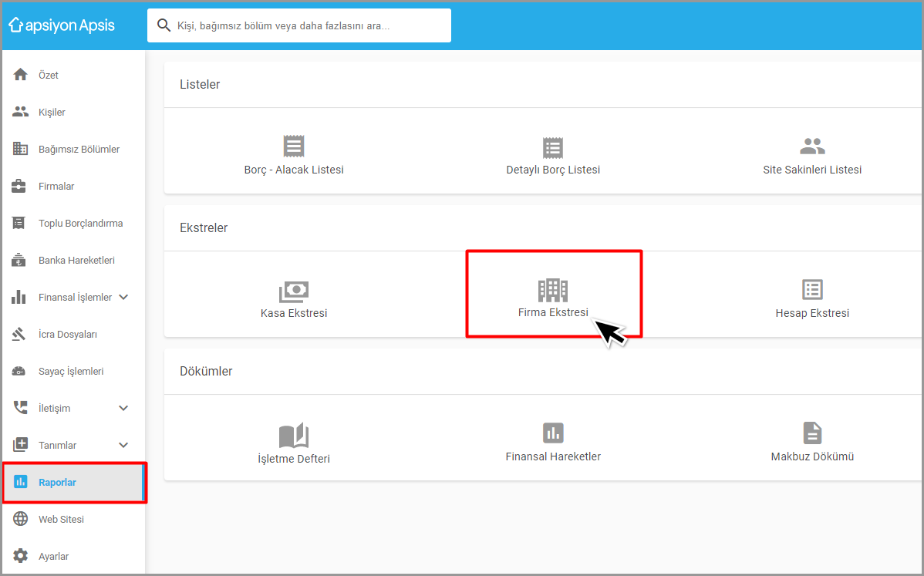The width and height of the screenshot is (924, 576).
Task: Click the İcra Dosyaları gavel icon
Action: pos(19,334)
